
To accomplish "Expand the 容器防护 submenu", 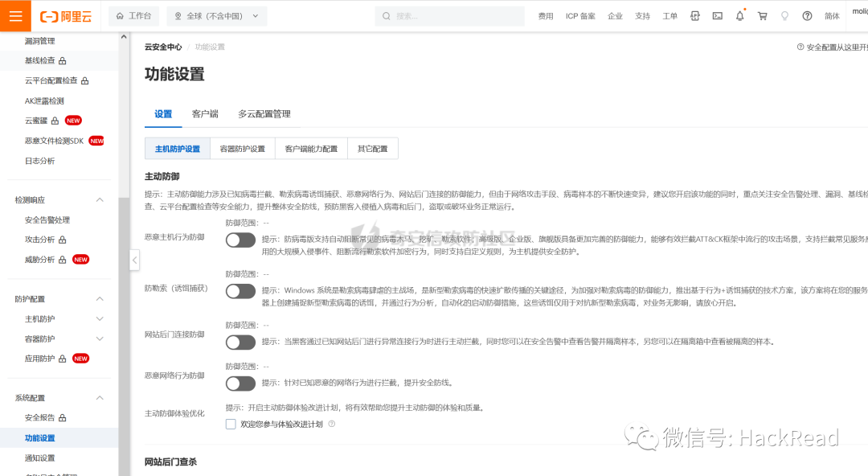I will [x=100, y=339].
